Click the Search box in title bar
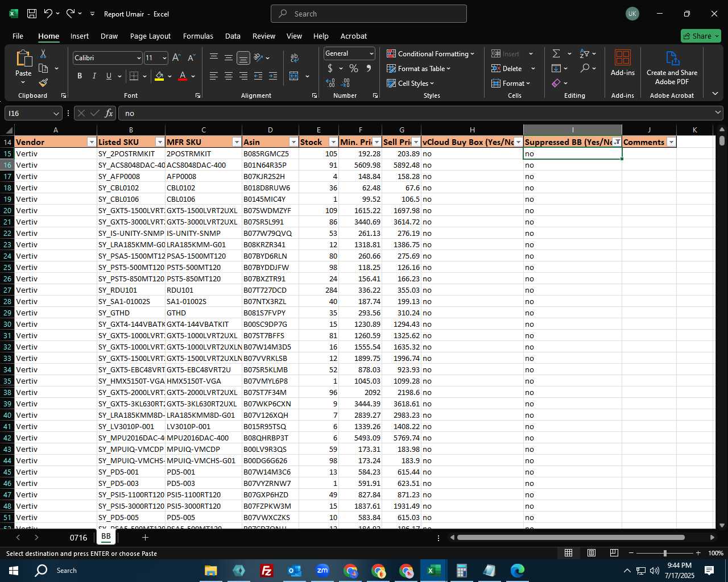The image size is (728, 582). (369, 14)
